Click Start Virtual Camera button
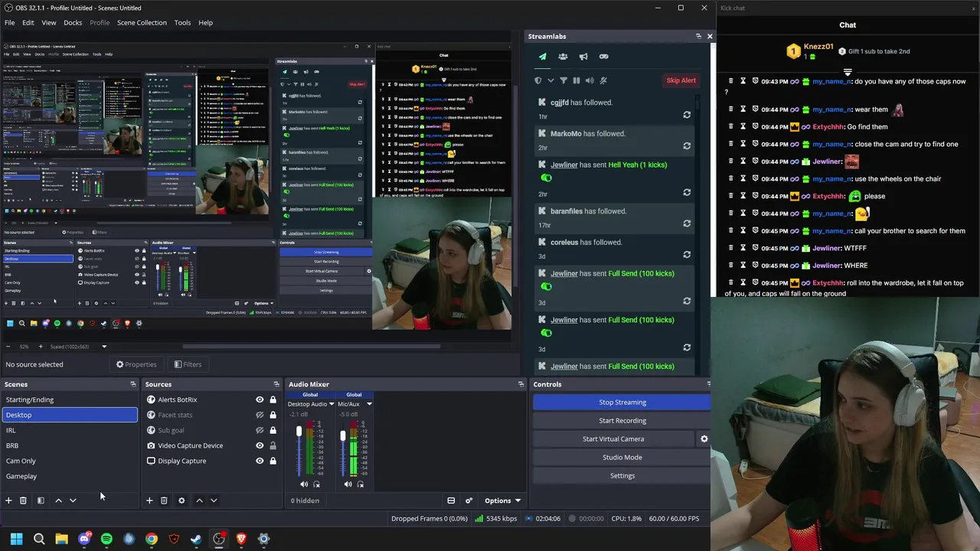 (x=613, y=439)
